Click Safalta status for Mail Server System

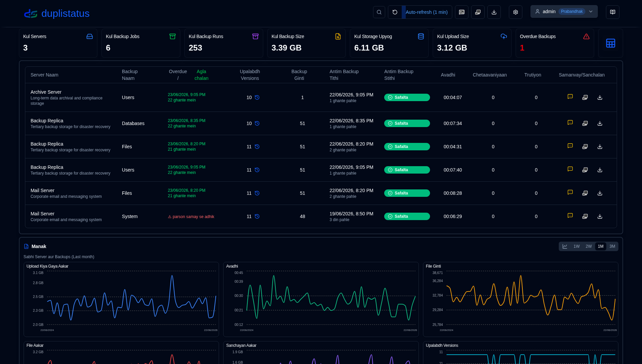point(407,216)
